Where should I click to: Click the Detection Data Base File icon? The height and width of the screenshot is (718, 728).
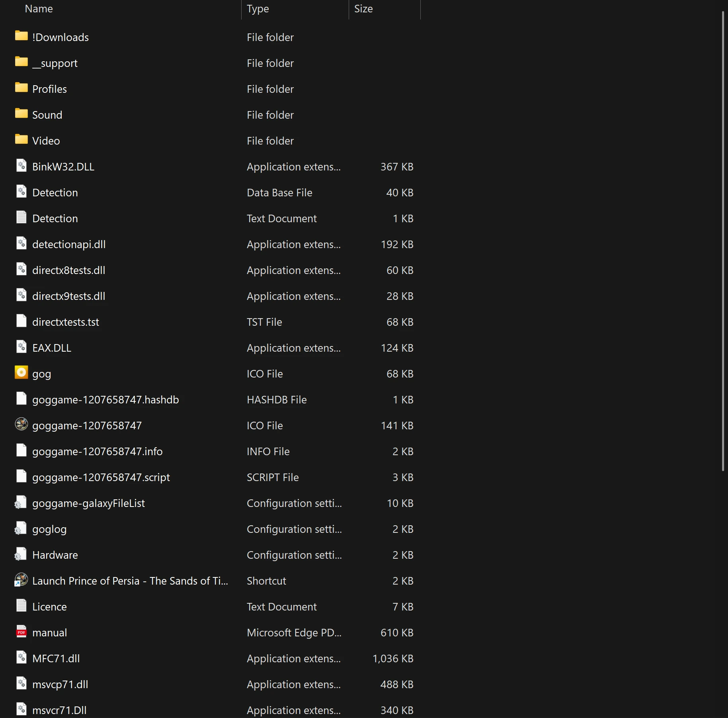coord(21,192)
